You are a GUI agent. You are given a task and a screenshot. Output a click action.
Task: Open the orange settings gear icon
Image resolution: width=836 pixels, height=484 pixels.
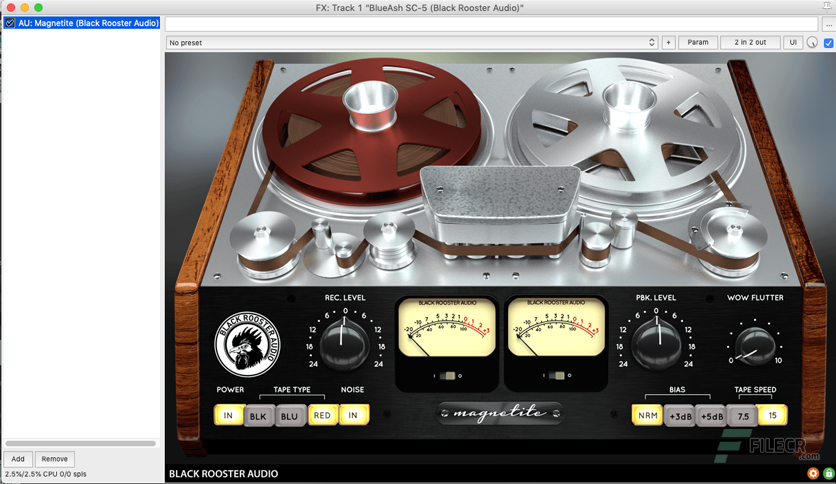(813, 473)
